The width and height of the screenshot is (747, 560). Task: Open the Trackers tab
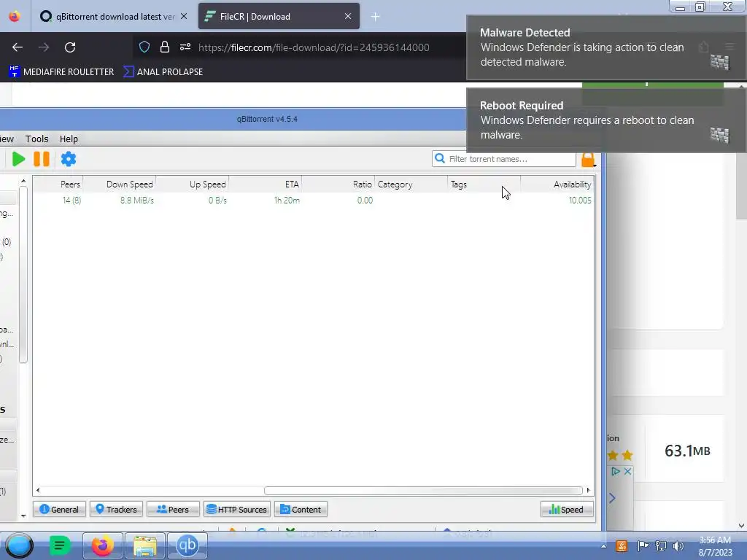coord(116,510)
